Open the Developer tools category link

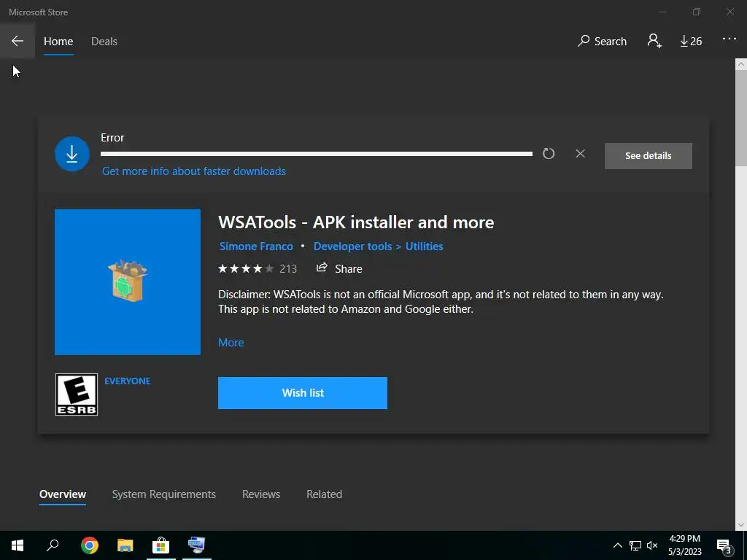click(x=352, y=246)
